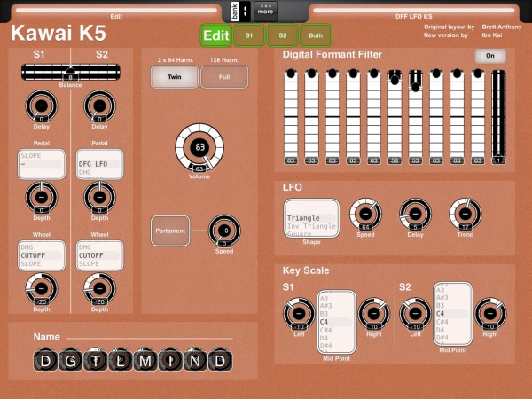The image size is (532, 399).
Task: Click the DFF LFO KS header bar
Action: click(x=414, y=12)
